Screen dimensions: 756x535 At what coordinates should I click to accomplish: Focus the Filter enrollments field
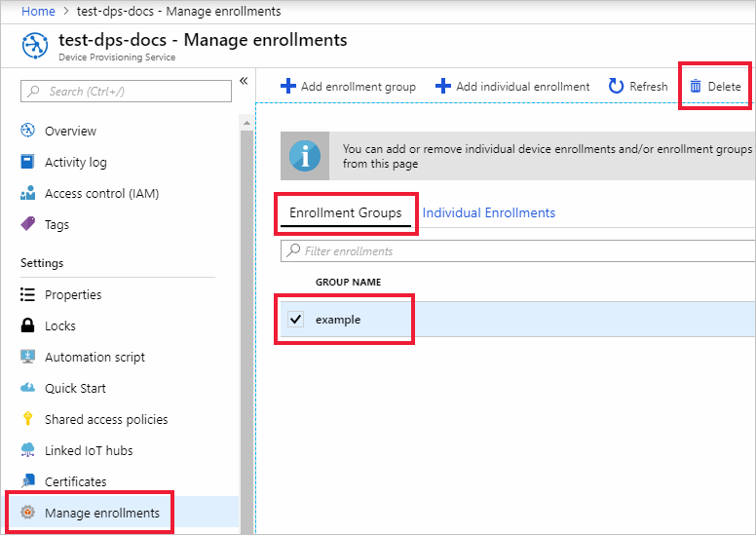coord(516,251)
